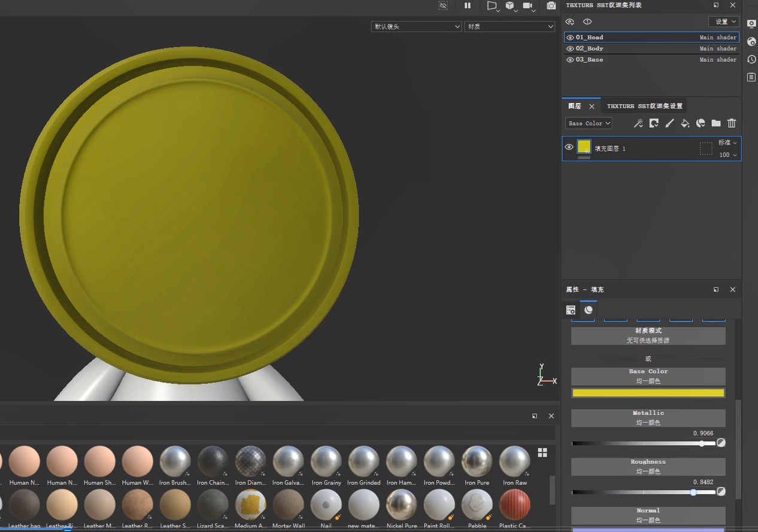The height and width of the screenshot is (532, 758).
Task: Pause viewport rendering with the pause icon
Action: tap(468, 6)
